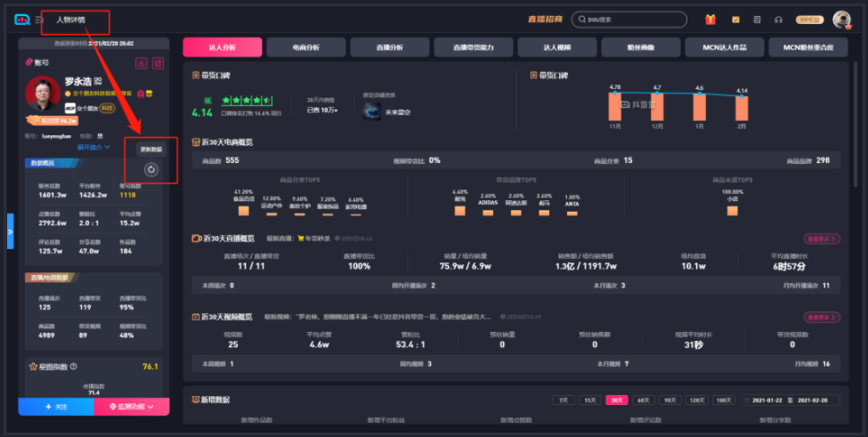Image resolution: width=868 pixels, height=437 pixels.
Task: Click the hamburger menu icon beside logo
Action: (39, 20)
